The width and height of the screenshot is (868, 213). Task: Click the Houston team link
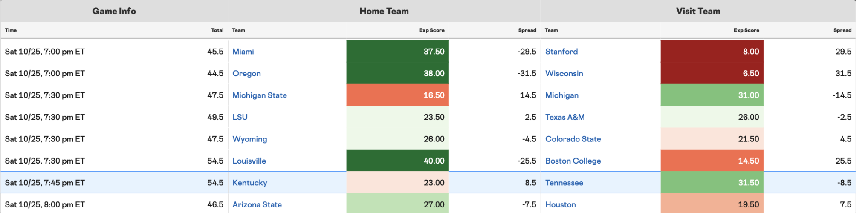(x=561, y=204)
